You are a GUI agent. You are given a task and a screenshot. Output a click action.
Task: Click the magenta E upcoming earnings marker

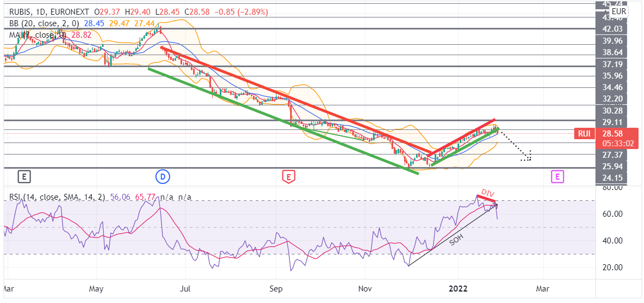pos(557,177)
